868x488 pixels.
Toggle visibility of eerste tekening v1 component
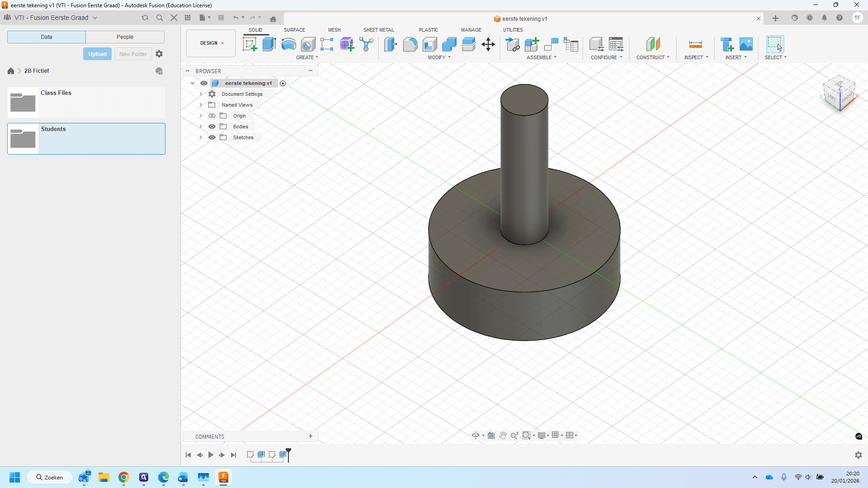coord(204,83)
